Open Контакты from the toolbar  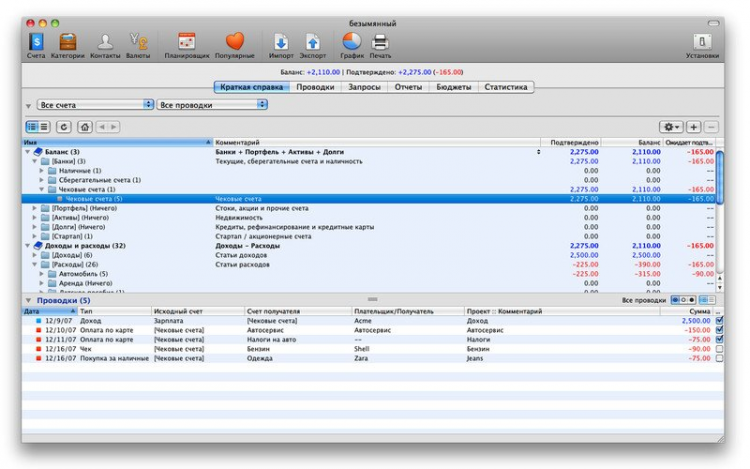pyautogui.click(x=104, y=42)
